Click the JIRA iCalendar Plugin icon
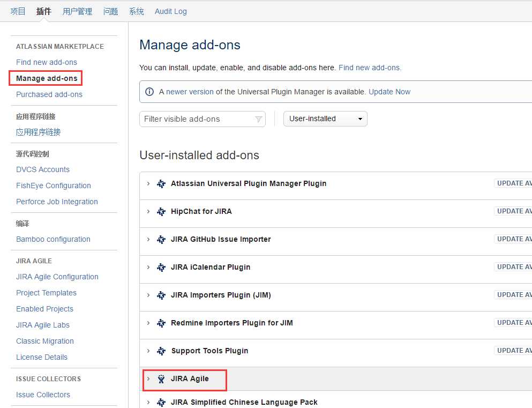This screenshot has width=532, height=408. (x=161, y=267)
